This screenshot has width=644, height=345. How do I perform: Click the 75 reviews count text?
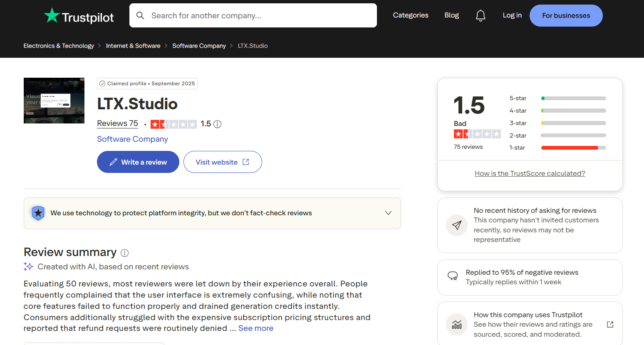click(468, 147)
